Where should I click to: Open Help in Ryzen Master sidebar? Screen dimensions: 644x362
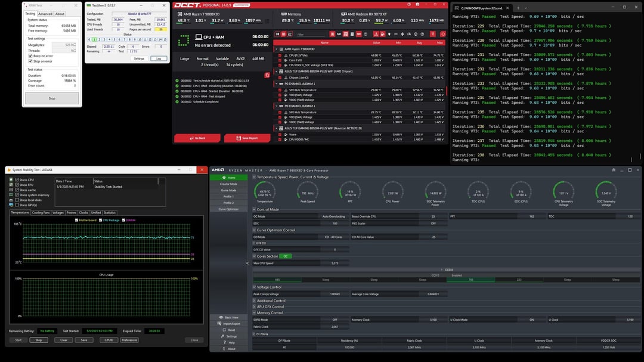point(229,342)
